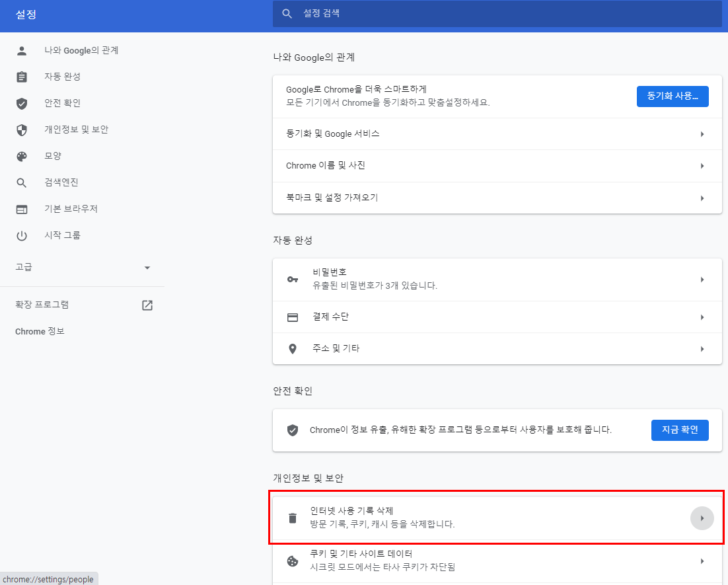Click the palette icon beside 모양

(x=21, y=156)
